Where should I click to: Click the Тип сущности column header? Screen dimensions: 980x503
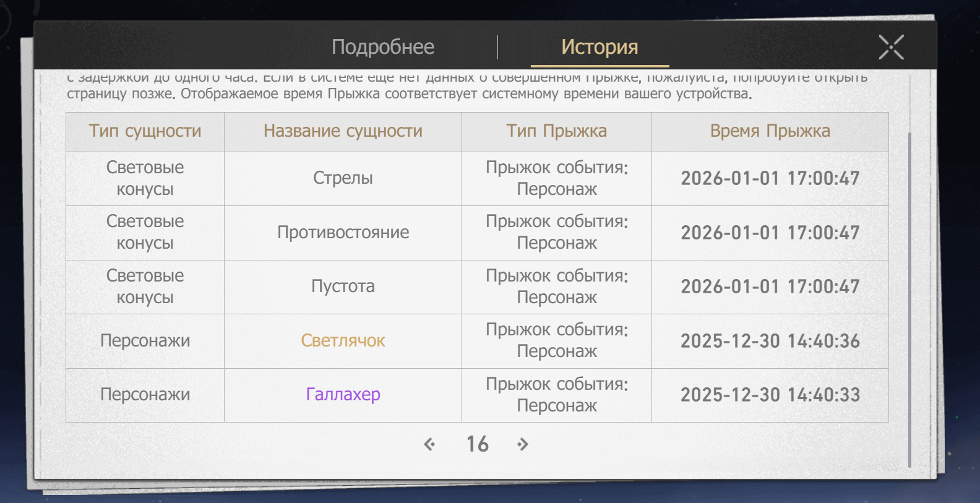point(145,131)
